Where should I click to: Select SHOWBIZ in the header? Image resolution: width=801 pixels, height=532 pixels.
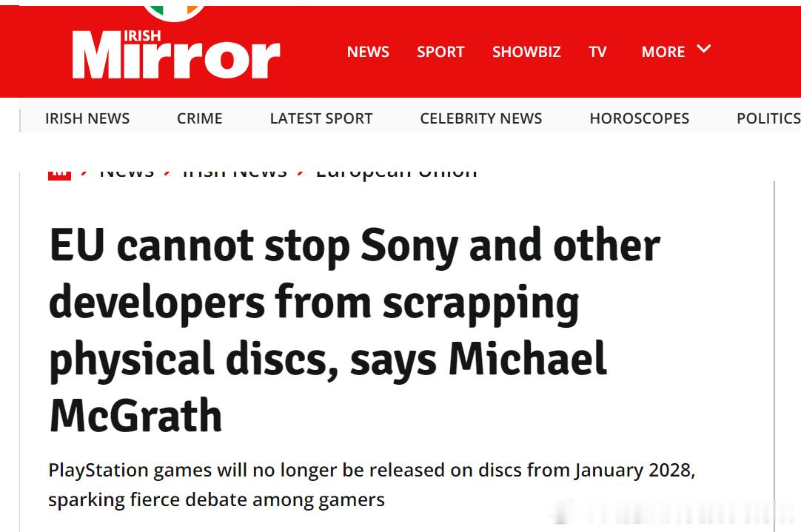coord(526,52)
